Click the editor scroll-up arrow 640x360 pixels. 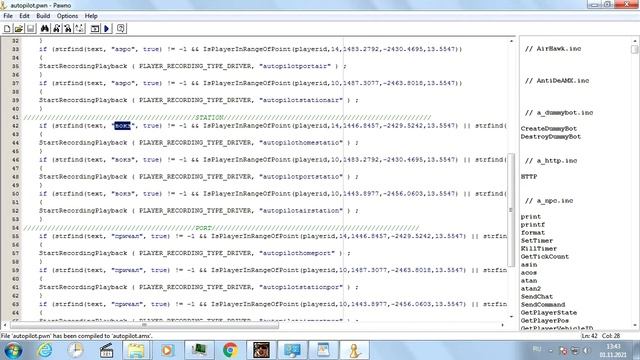click(x=511, y=41)
